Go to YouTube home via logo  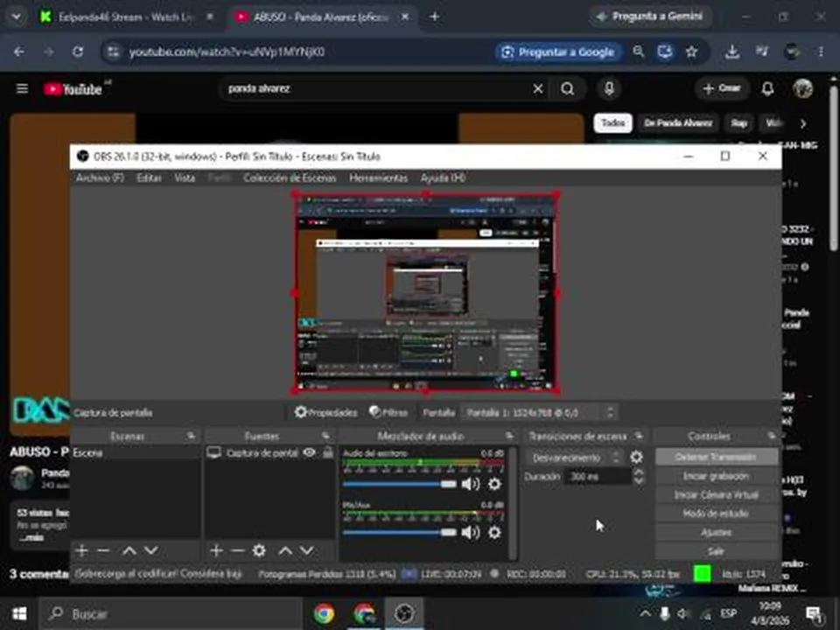(x=73, y=89)
